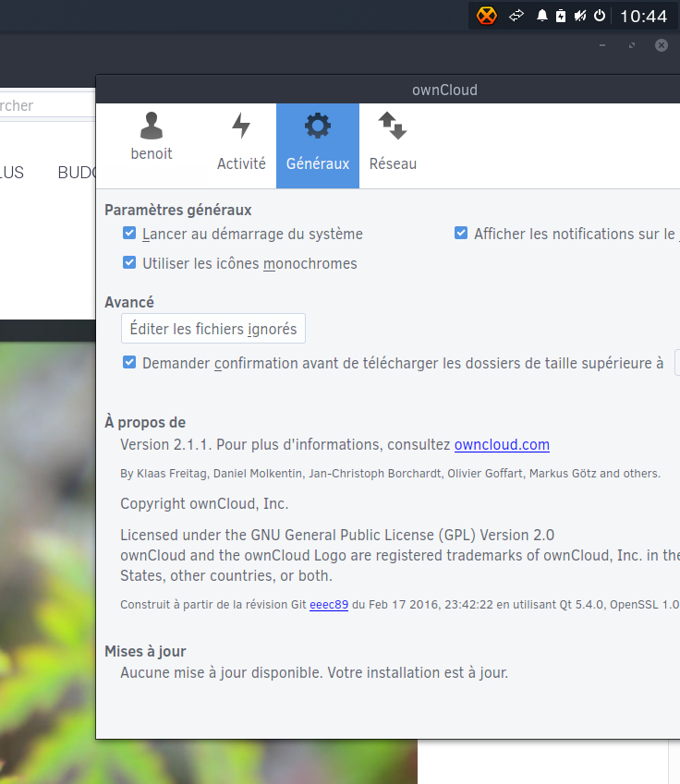This screenshot has width=680, height=784.
Task: Open the power menu icon
Action: point(600,16)
